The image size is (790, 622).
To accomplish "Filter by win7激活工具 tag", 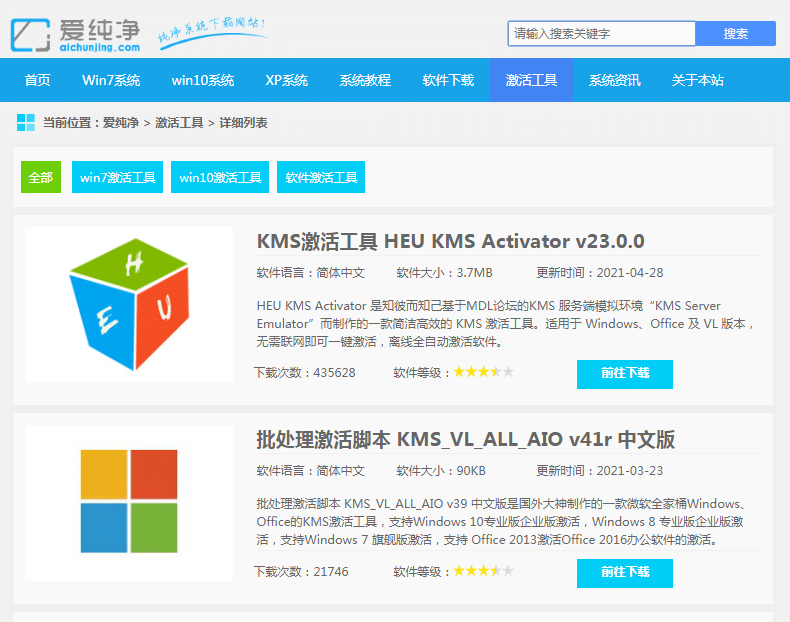I will click(x=118, y=177).
